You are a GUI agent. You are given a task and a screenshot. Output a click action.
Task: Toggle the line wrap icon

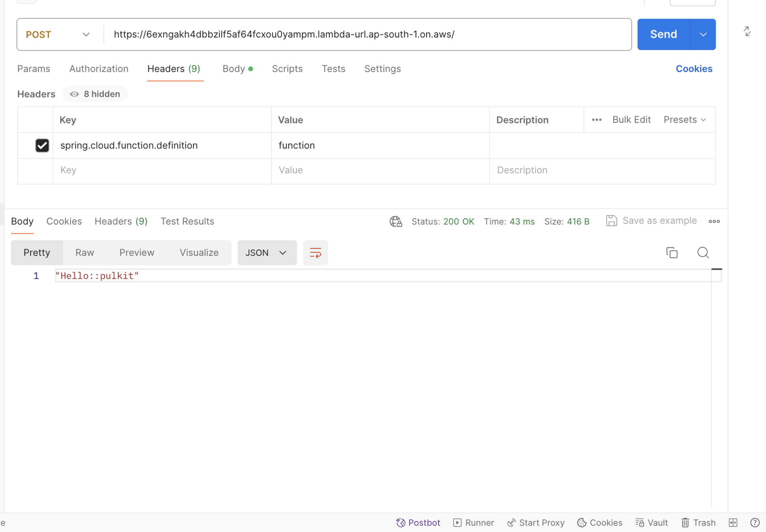[x=315, y=253]
